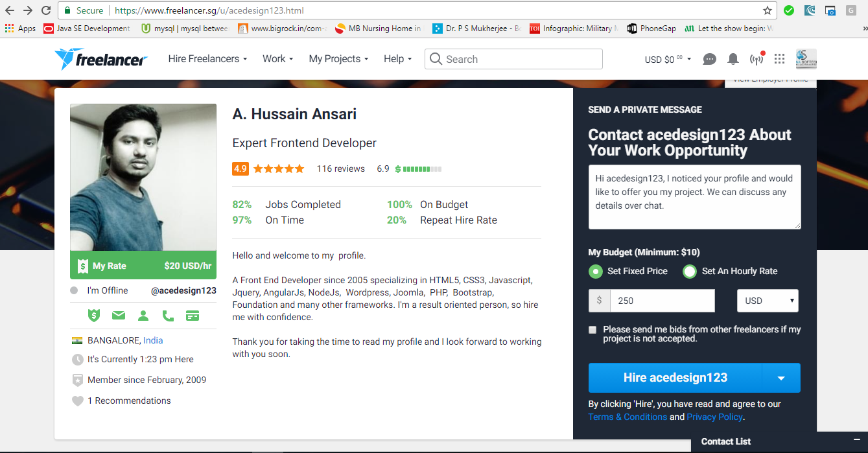
Task: Reload the page
Action: 46,10
